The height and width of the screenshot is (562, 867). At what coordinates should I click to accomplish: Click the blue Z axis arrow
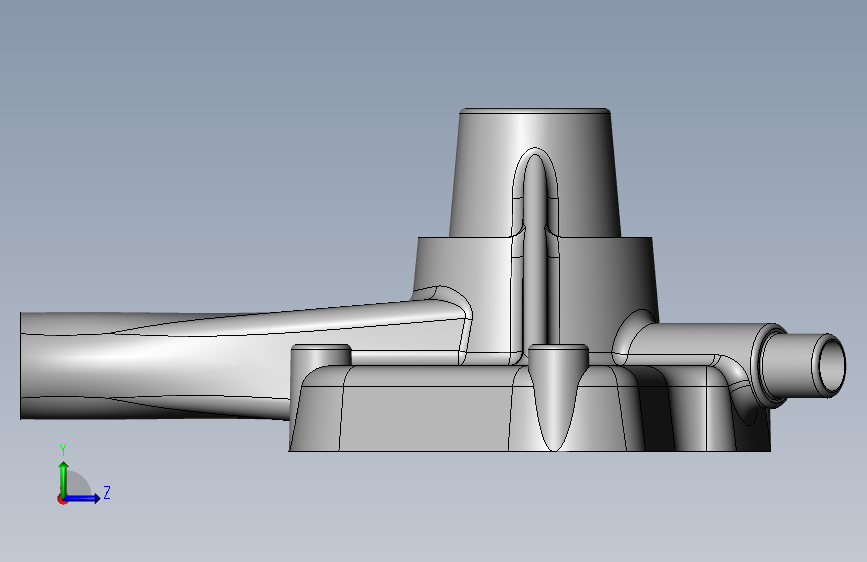83,498
